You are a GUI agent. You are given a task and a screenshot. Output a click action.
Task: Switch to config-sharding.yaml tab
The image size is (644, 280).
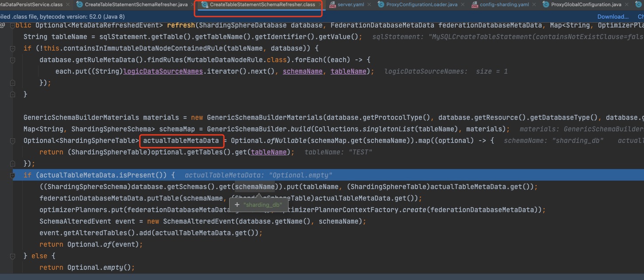504,4
